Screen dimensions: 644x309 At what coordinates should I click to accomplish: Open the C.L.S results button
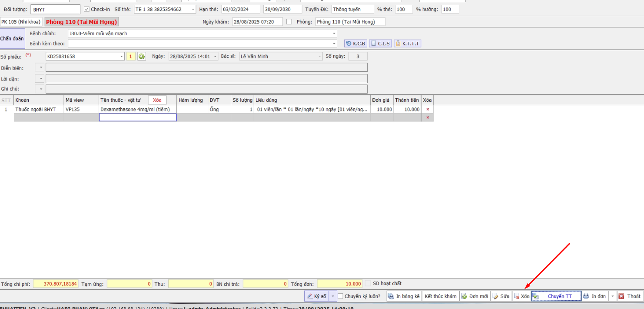pos(380,44)
